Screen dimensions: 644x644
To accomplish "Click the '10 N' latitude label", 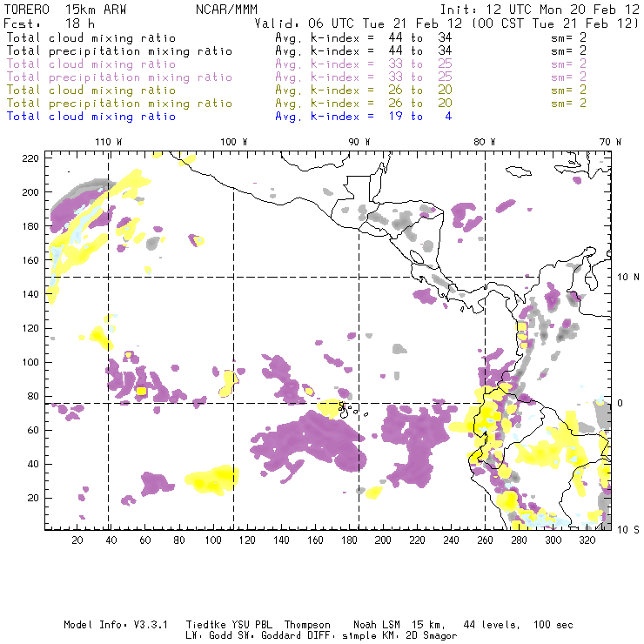I will [x=628, y=278].
